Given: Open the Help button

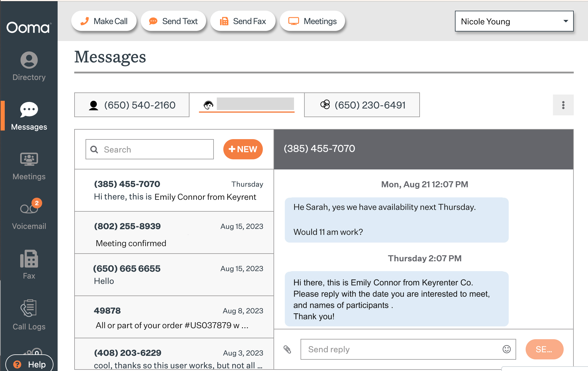Looking at the screenshot, I should pyautogui.click(x=29, y=364).
